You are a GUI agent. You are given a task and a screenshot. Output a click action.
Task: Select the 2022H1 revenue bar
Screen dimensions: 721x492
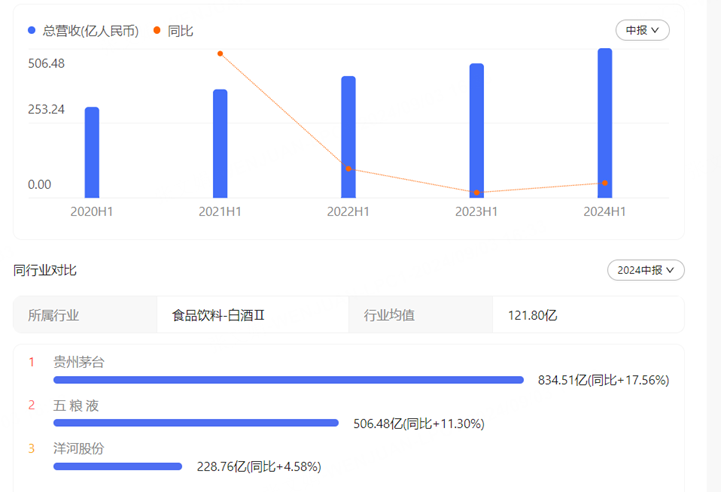[x=349, y=137]
